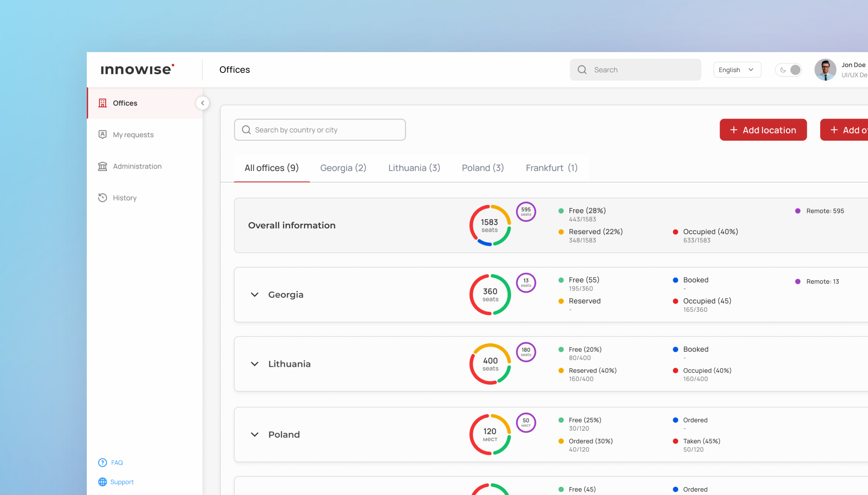Expand the Lithuania row chevron
This screenshot has width=868, height=495.
[x=255, y=364]
